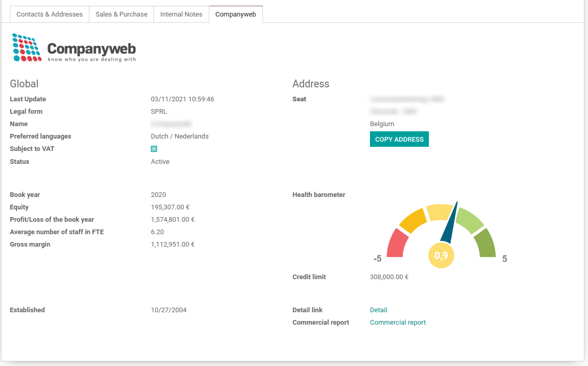
Task: Click the Established date 10/27/2004
Action: pyautogui.click(x=168, y=310)
